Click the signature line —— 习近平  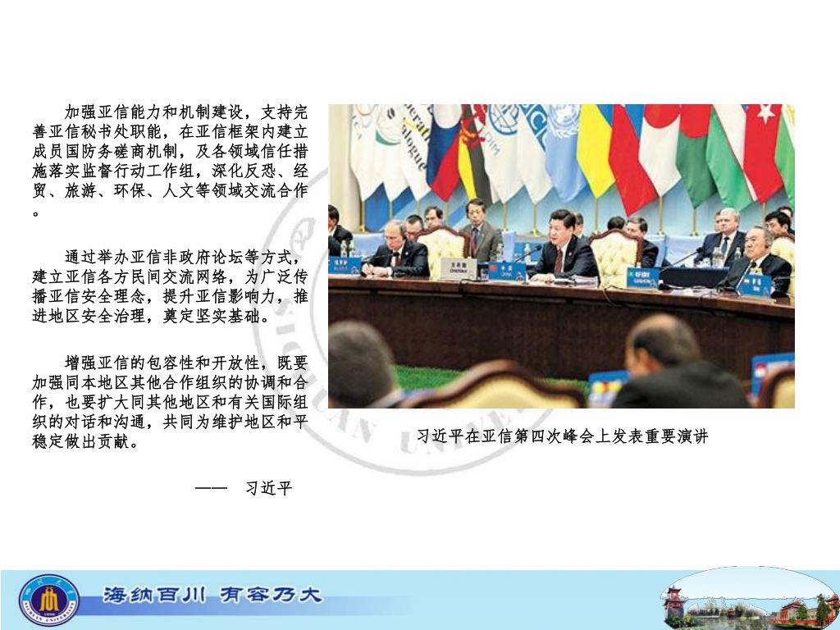pyautogui.click(x=244, y=488)
